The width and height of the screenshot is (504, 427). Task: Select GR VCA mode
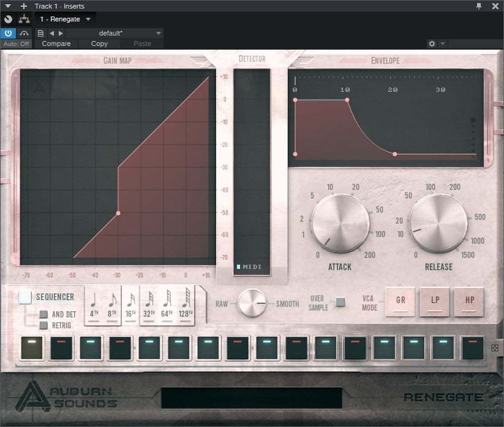401,301
